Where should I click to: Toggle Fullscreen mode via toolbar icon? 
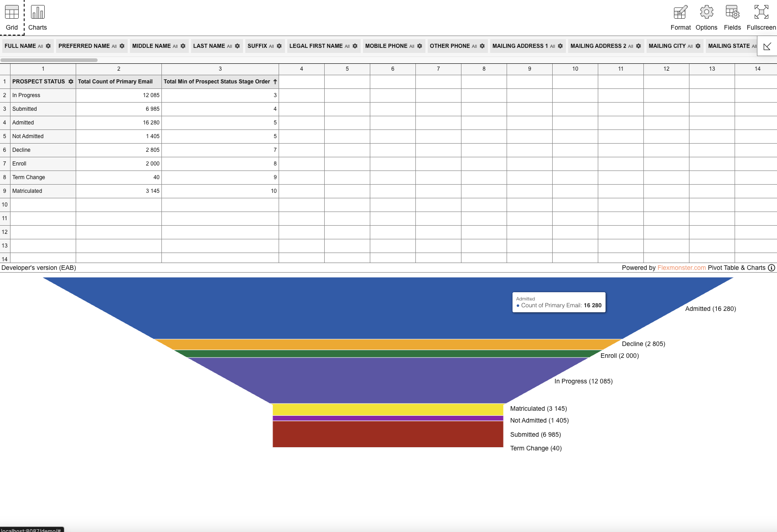coord(761,11)
